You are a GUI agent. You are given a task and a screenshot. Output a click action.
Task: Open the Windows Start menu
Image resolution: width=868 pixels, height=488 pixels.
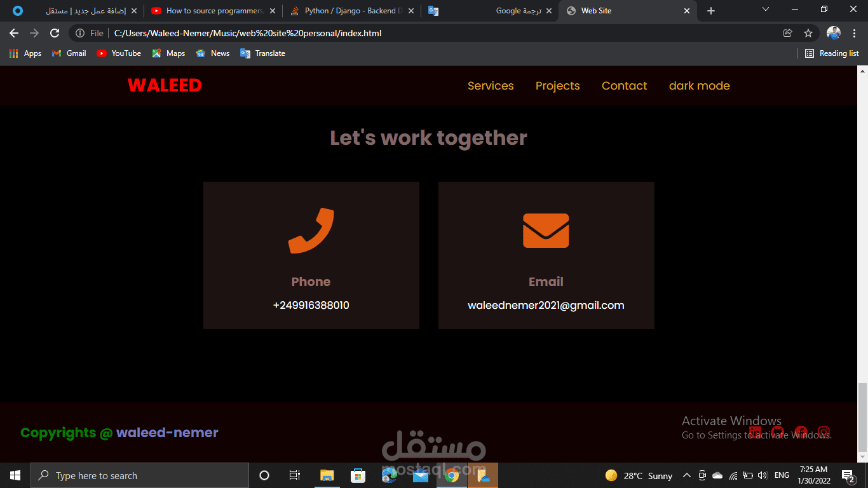click(x=15, y=475)
